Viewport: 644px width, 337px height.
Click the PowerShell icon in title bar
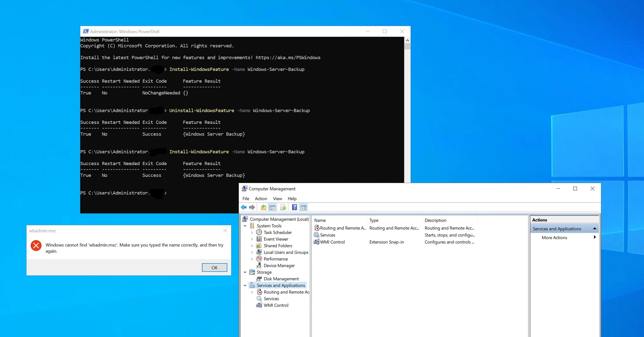[x=86, y=31]
